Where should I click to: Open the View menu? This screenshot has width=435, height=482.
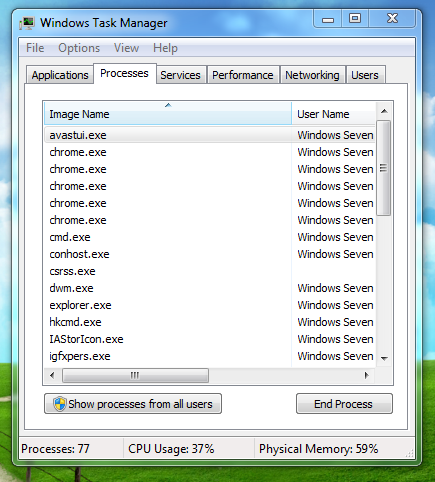pyautogui.click(x=126, y=48)
